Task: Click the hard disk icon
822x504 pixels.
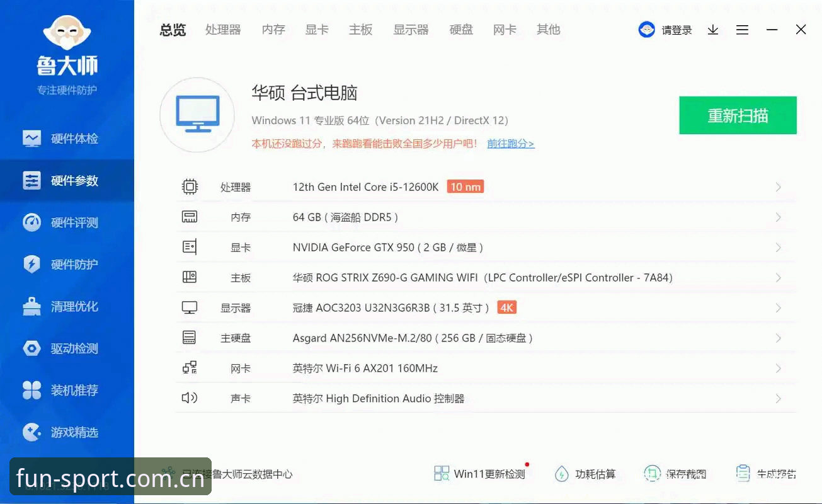Action: pos(190,338)
